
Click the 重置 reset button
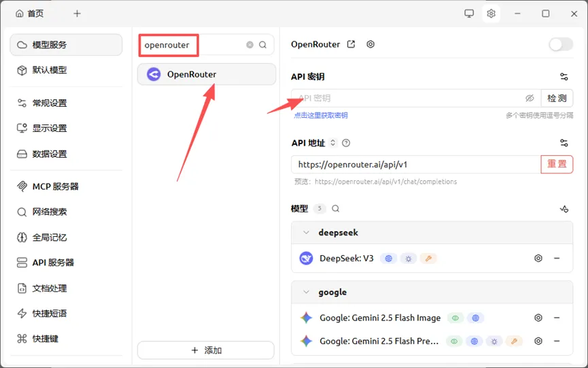(557, 165)
